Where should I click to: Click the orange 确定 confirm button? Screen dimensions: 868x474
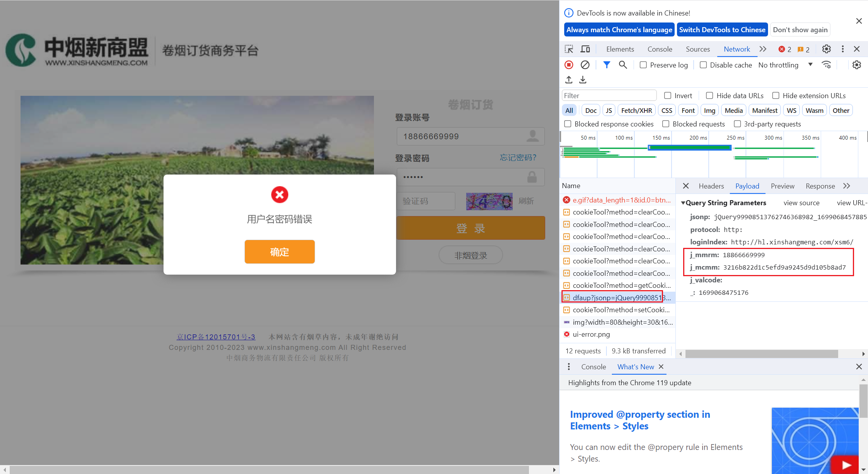point(279,252)
